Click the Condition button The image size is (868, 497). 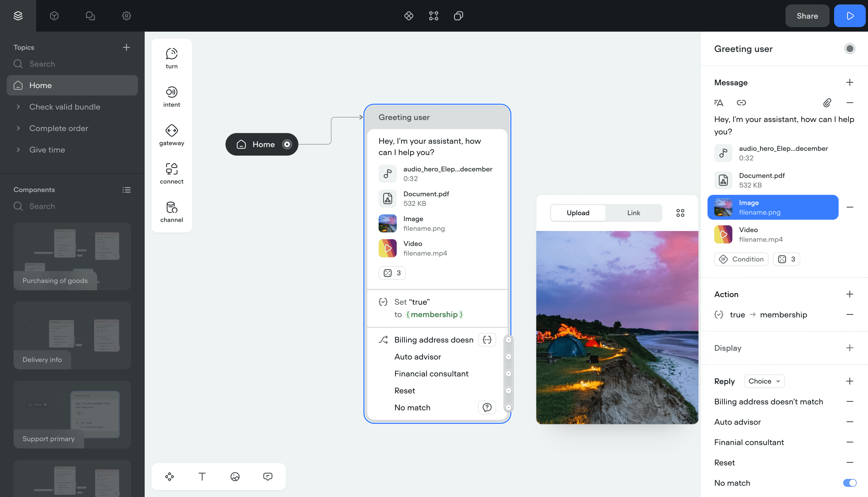(x=741, y=259)
